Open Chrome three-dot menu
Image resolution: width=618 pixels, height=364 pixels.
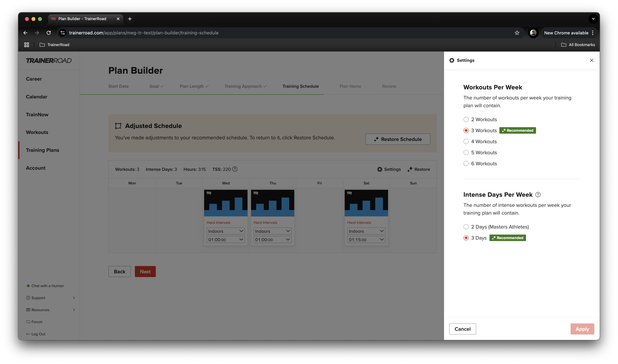593,33
